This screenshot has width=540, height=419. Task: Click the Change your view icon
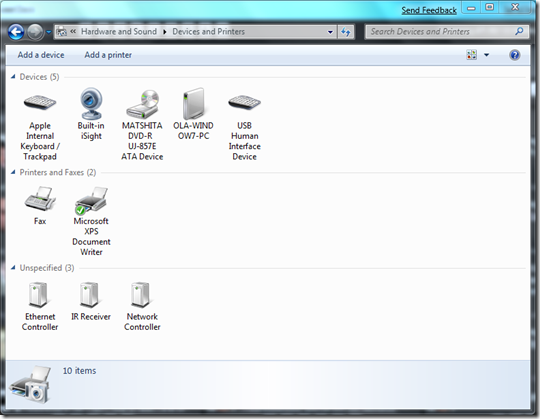click(471, 55)
